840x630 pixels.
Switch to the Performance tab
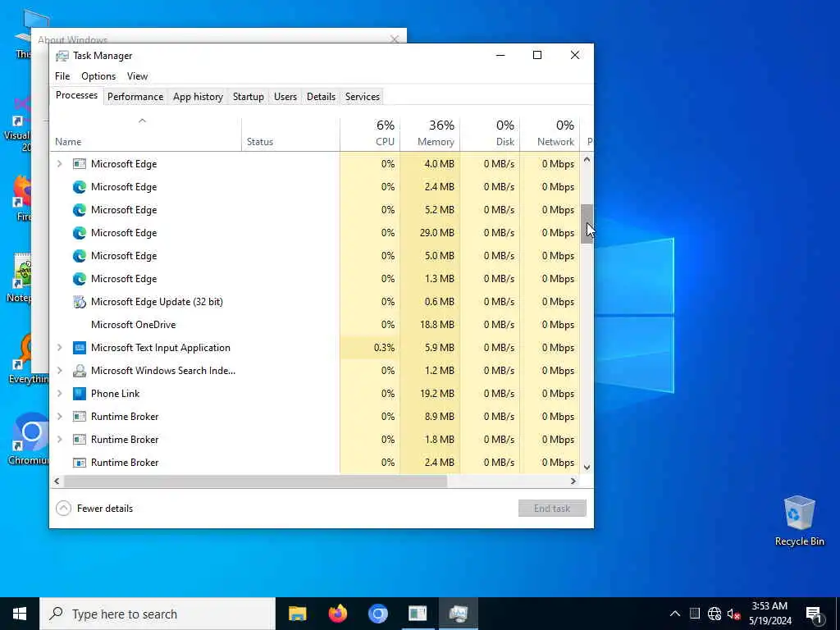[135, 97]
